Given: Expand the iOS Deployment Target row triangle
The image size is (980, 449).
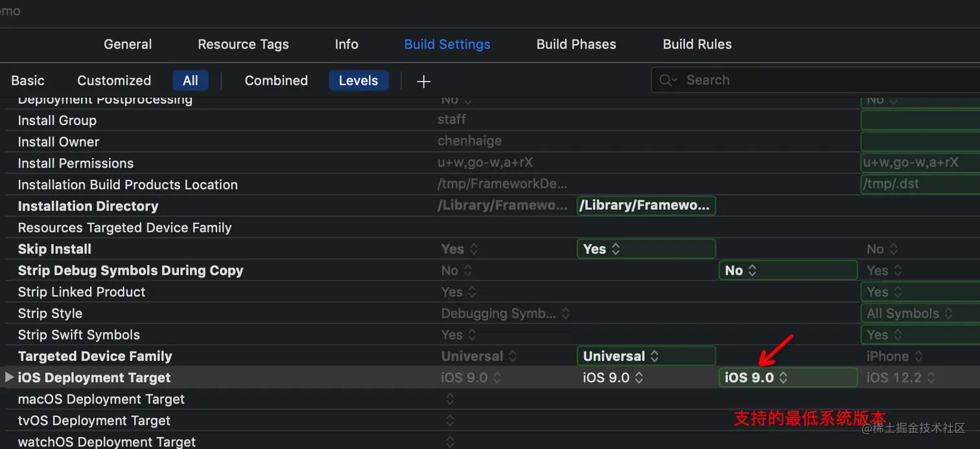Looking at the screenshot, I should click(x=9, y=377).
